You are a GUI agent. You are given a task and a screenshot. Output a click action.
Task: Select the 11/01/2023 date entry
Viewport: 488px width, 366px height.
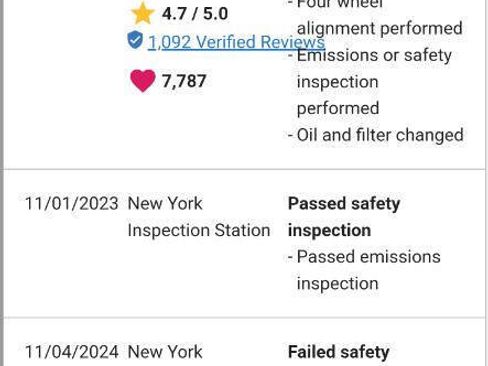[x=72, y=204]
